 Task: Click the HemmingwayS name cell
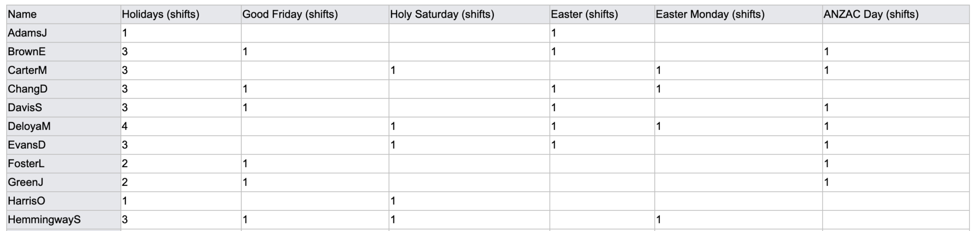pyautogui.click(x=62, y=220)
